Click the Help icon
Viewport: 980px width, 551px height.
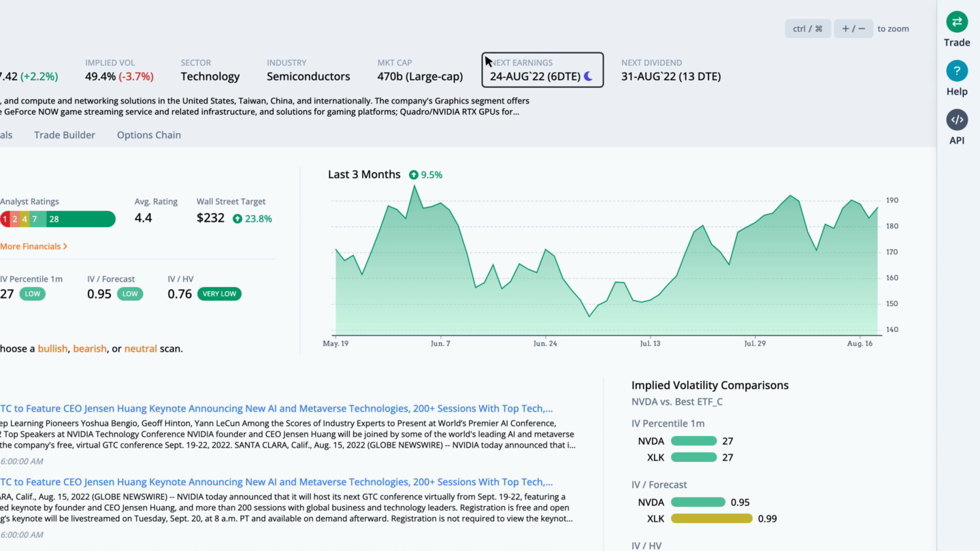pos(957,71)
